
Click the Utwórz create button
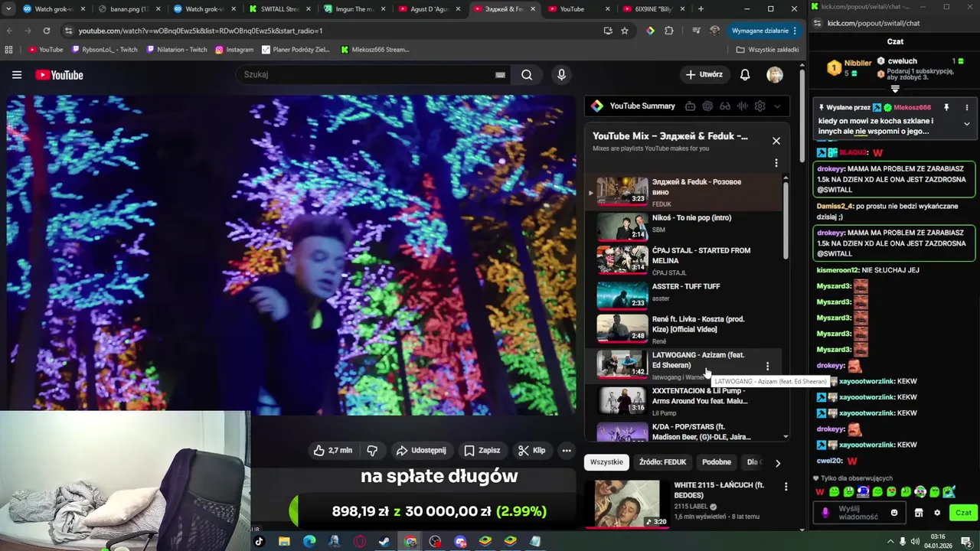tap(704, 75)
